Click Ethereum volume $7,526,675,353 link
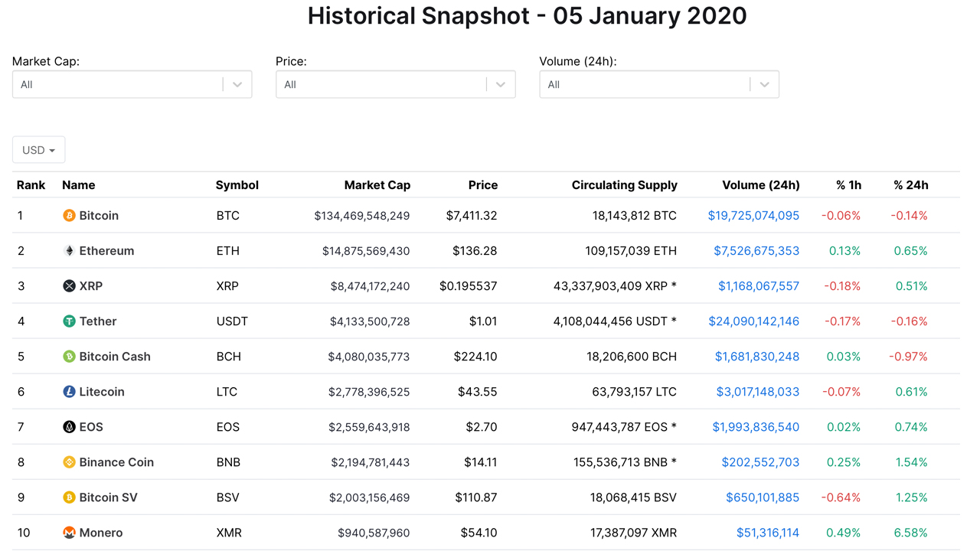 pyautogui.click(x=756, y=251)
